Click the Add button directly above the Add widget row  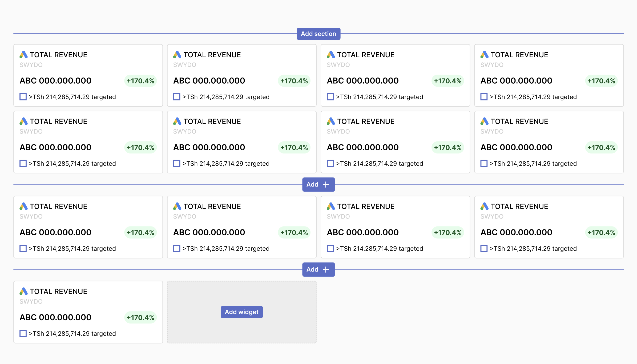pos(318,269)
